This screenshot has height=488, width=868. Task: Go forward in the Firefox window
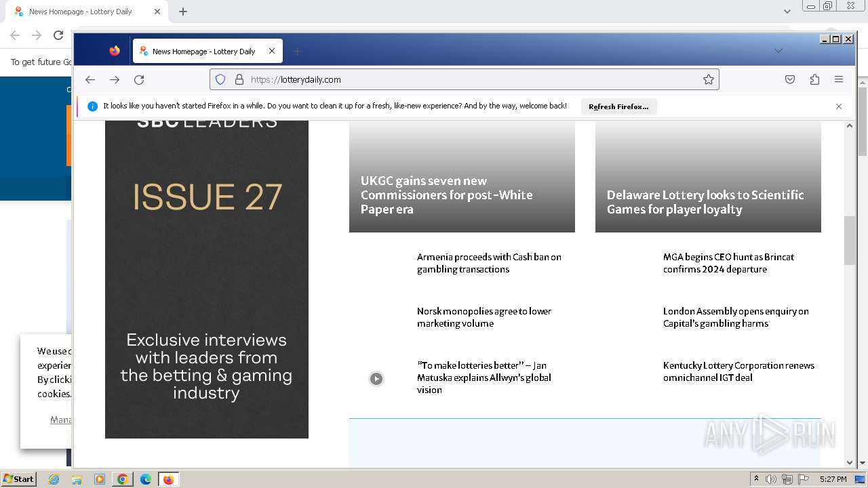(x=115, y=79)
